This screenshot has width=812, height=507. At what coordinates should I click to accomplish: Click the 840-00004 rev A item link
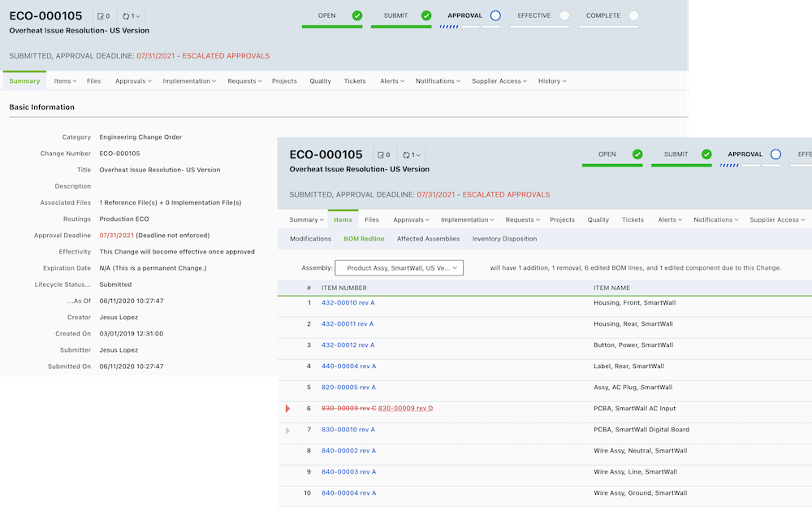[x=348, y=493]
